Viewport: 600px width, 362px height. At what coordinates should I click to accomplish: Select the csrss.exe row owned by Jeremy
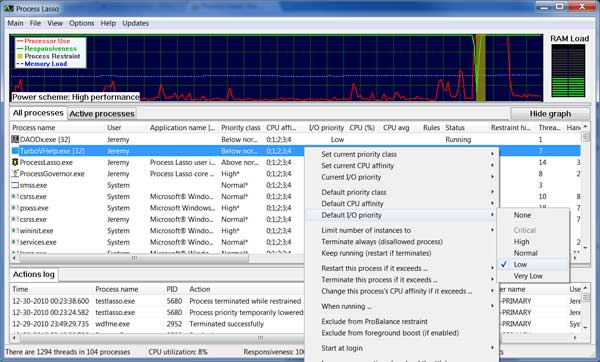158,219
